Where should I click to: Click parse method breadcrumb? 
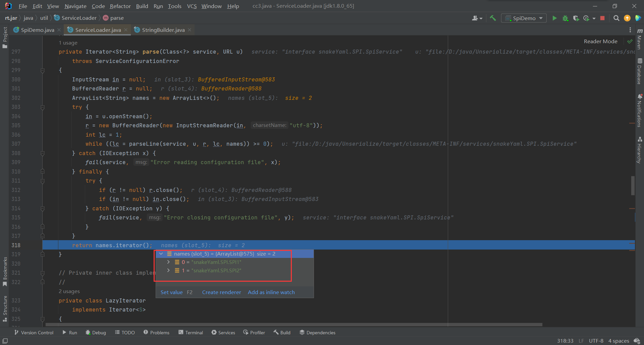pos(113,18)
